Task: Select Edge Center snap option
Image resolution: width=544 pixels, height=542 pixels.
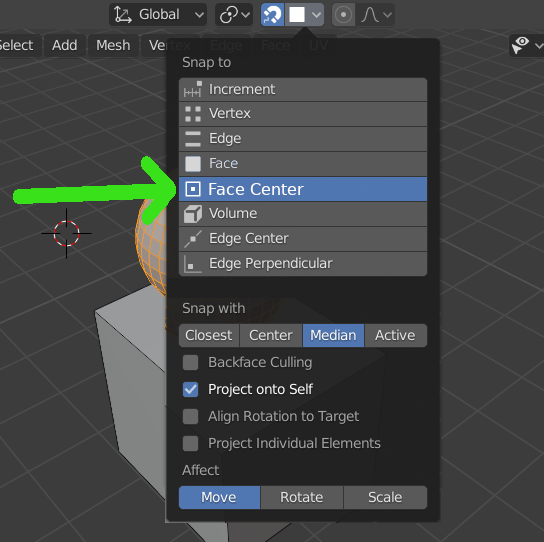Action: click(x=303, y=239)
